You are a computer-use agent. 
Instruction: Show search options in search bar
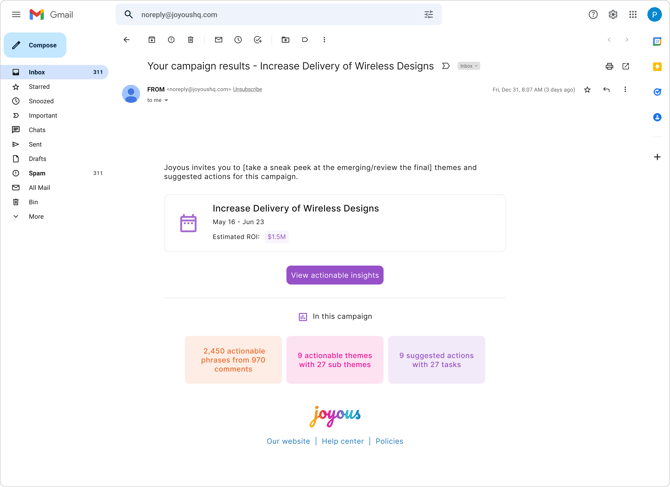tap(429, 15)
